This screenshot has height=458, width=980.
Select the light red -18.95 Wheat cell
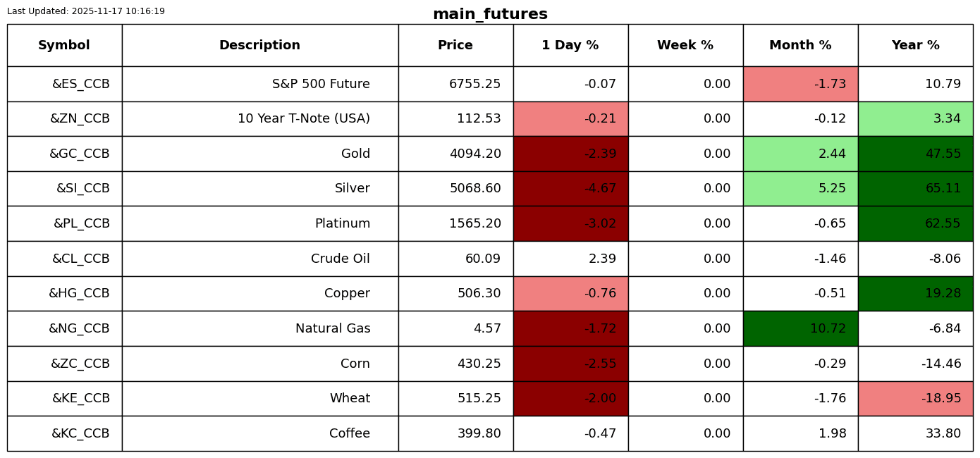coord(915,399)
